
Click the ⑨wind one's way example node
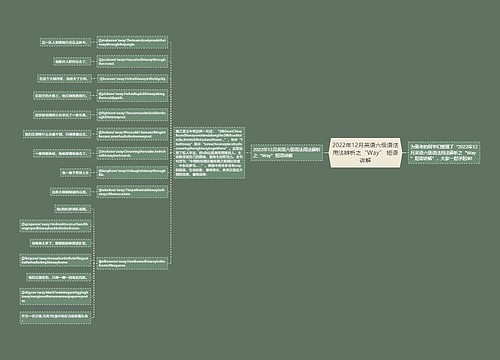point(132,192)
